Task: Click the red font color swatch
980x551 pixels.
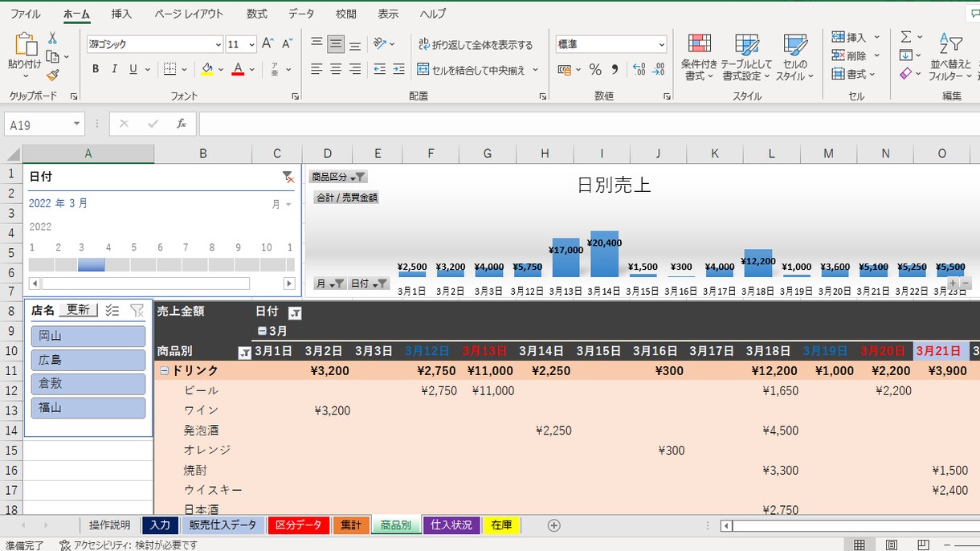Action: point(238,69)
